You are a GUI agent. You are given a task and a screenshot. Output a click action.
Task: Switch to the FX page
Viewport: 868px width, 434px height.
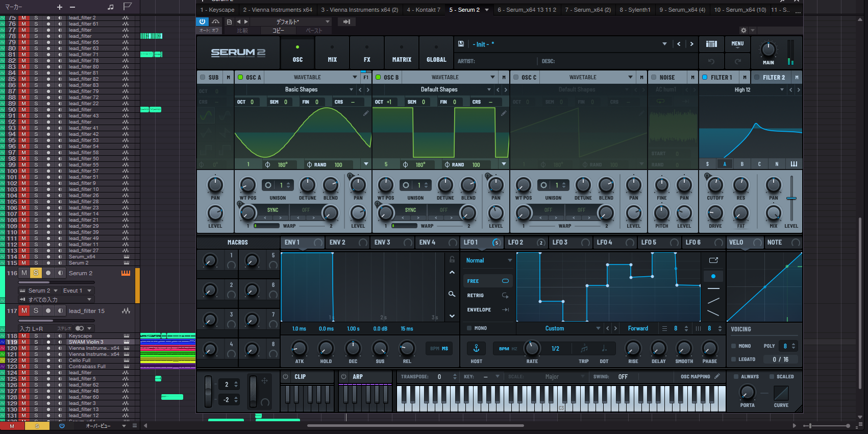[x=367, y=53]
